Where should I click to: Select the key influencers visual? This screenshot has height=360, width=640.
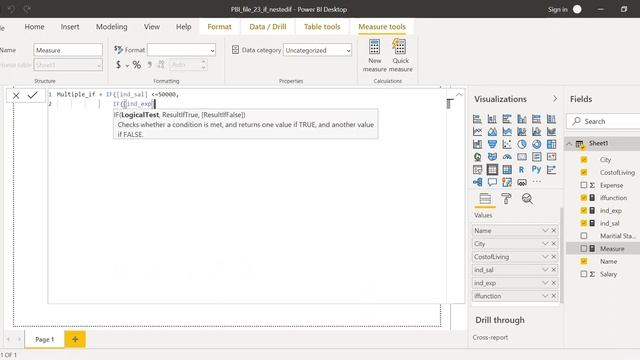[551, 169]
